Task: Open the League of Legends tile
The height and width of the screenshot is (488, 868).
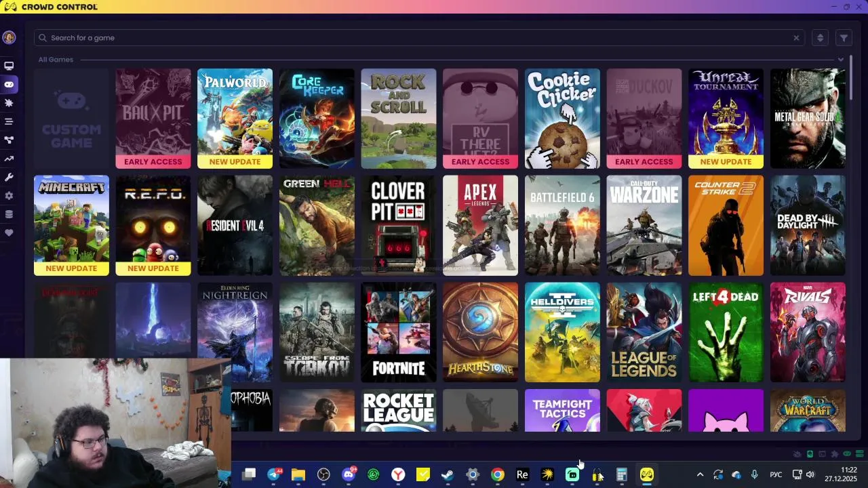Action: (644, 332)
